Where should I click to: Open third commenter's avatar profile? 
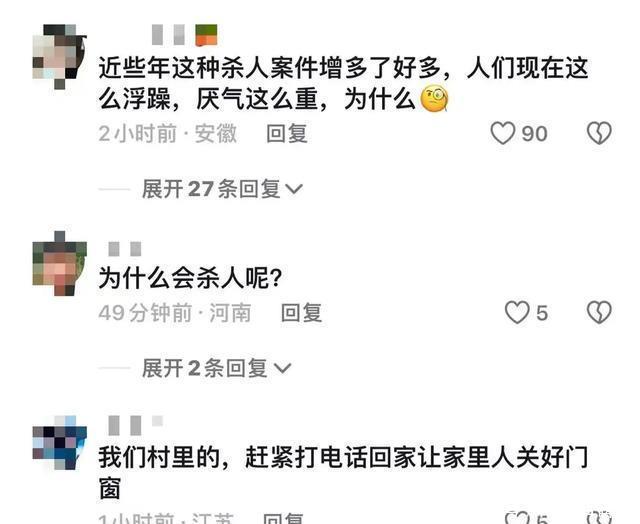[x=60, y=442]
